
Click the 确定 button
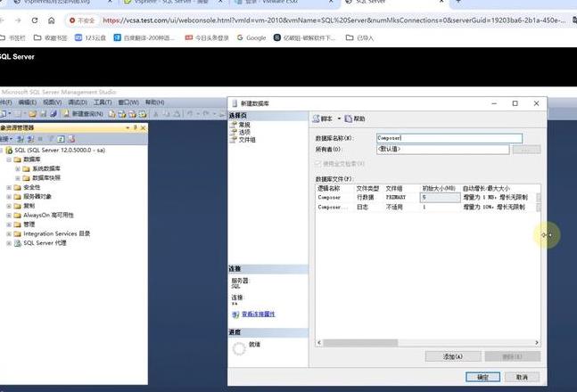pyautogui.click(x=482, y=377)
